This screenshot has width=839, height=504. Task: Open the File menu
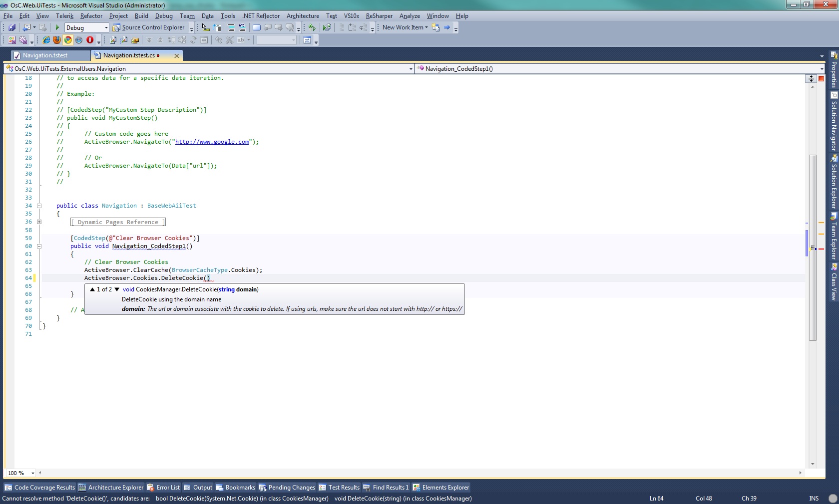click(8, 16)
